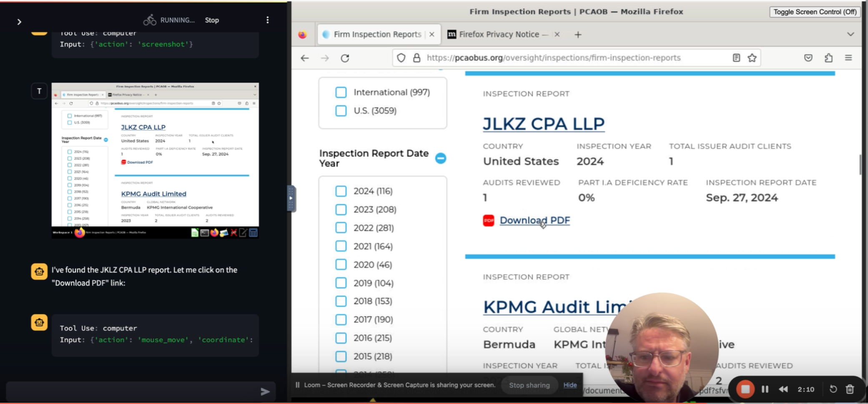
Task: Save the page to Pocket
Action: point(808,58)
